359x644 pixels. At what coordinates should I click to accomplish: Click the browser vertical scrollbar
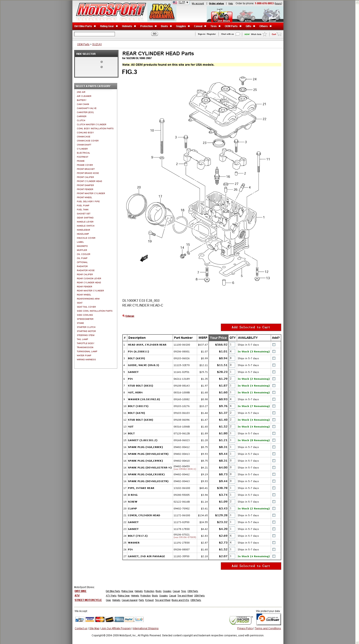(357, 322)
